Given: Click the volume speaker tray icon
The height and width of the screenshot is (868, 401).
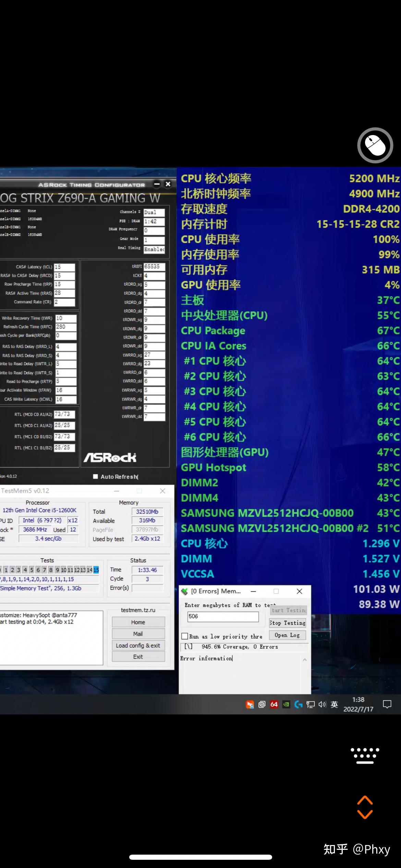Looking at the screenshot, I should tap(322, 704).
